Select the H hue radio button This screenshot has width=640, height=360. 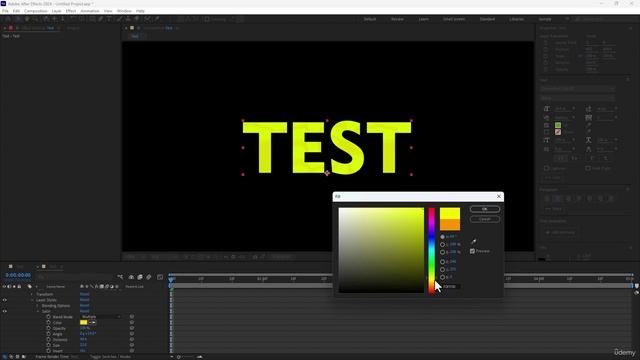442,237
